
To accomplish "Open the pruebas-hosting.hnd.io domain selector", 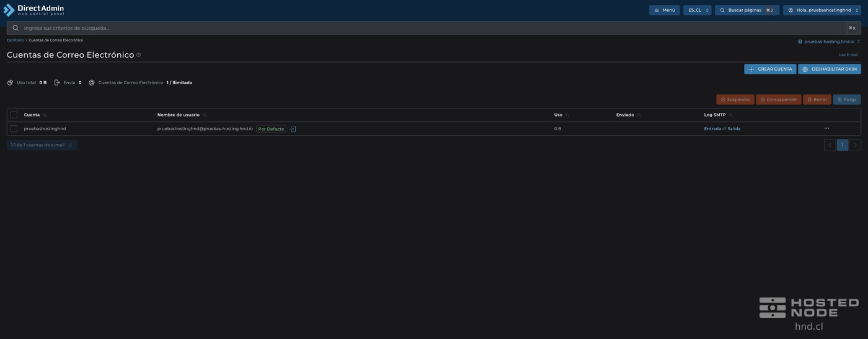I will (829, 42).
